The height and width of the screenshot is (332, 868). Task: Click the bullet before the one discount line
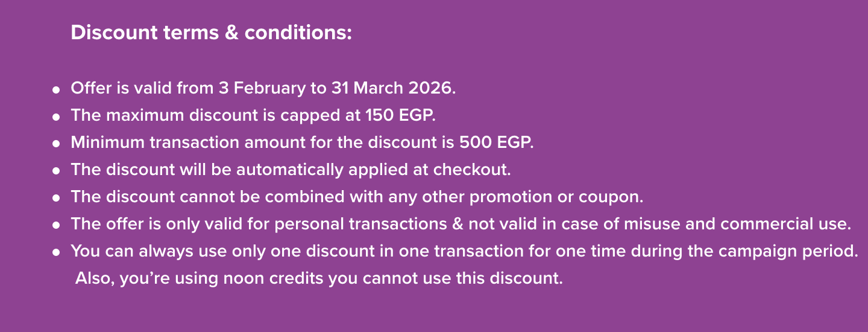point(56,252)
